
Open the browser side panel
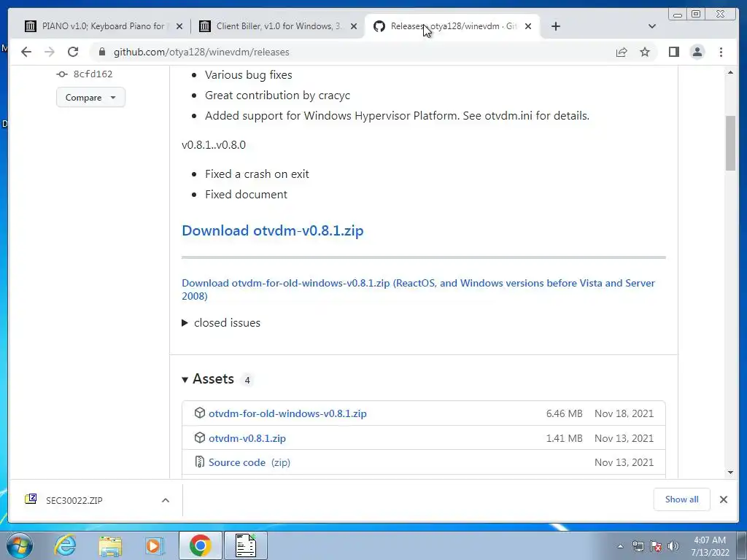[673, 52]
